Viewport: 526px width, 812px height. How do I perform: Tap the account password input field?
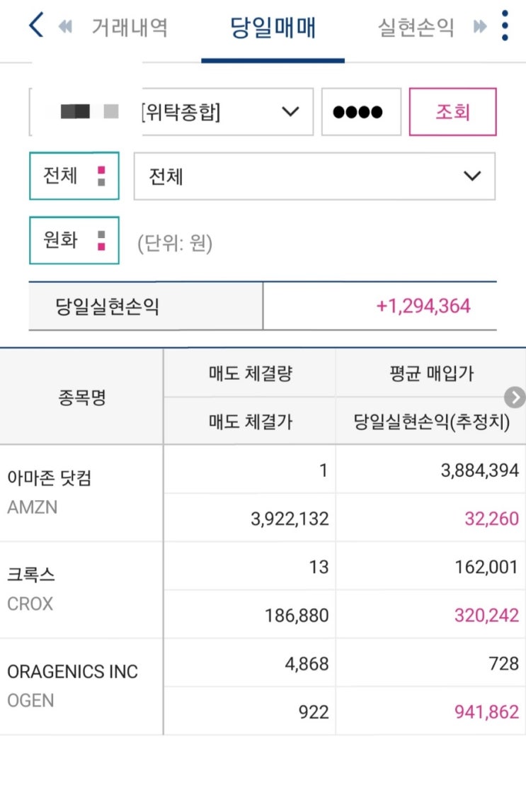[361, 112]
